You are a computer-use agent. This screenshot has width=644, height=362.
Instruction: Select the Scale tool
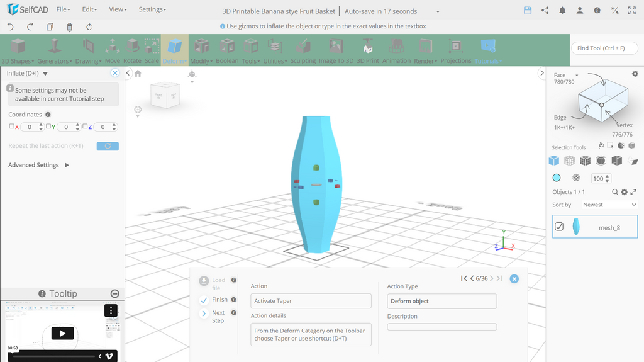click(x=152, y=51)
